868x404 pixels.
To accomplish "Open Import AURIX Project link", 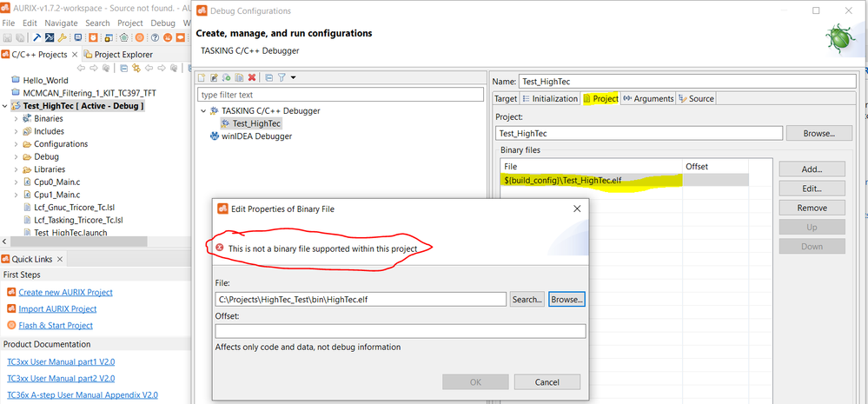I will point(57,308).
